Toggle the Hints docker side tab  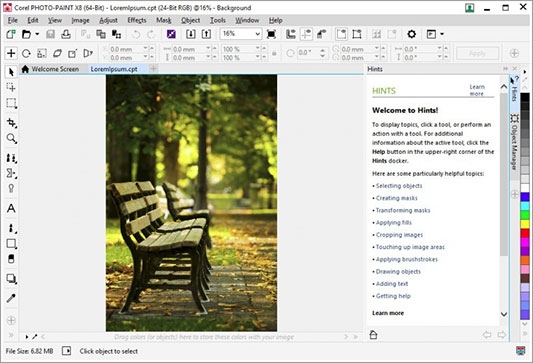515,89
